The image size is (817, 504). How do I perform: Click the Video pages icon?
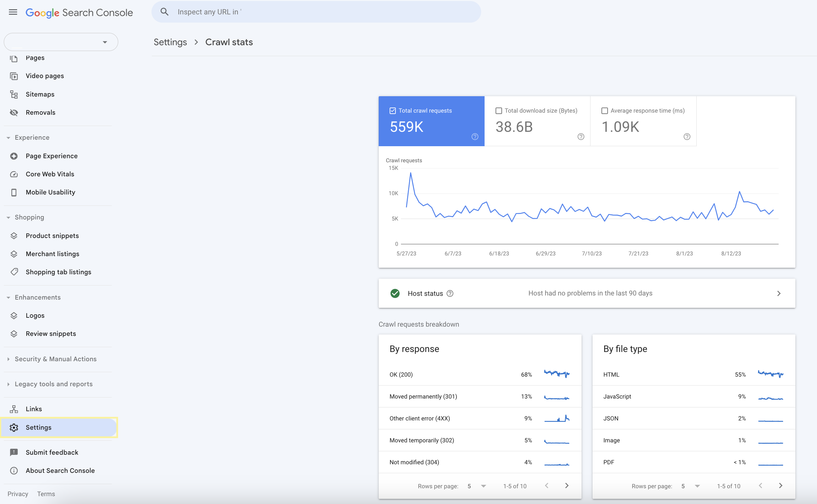tap(14, 76)
